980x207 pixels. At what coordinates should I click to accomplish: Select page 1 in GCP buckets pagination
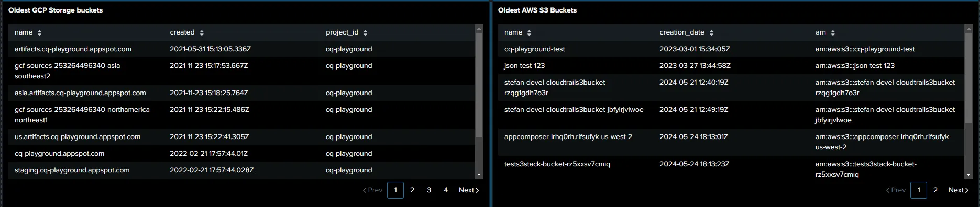coord(395,190)
